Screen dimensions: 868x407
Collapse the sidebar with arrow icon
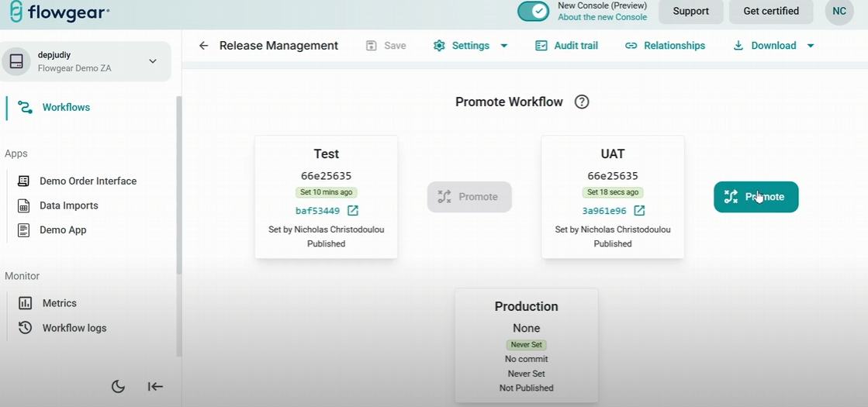pyautogui.click(x=156, y=387)
